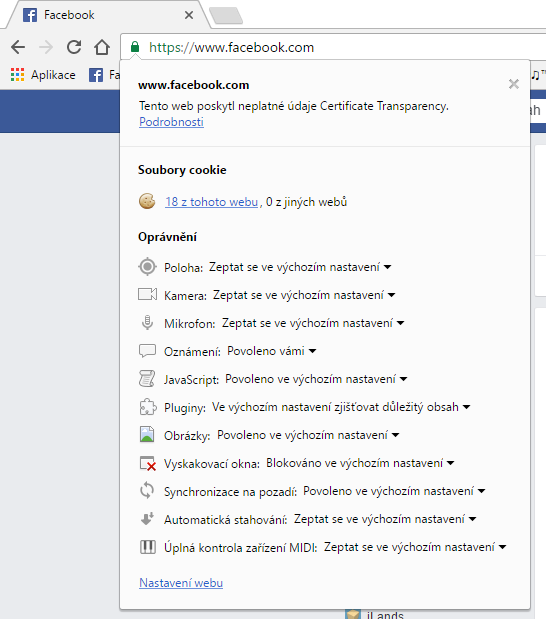This screenshot has width=546, height=619.
Task: Click the Vyskakovací okna blocked popup icon
Action: (148, 463)
